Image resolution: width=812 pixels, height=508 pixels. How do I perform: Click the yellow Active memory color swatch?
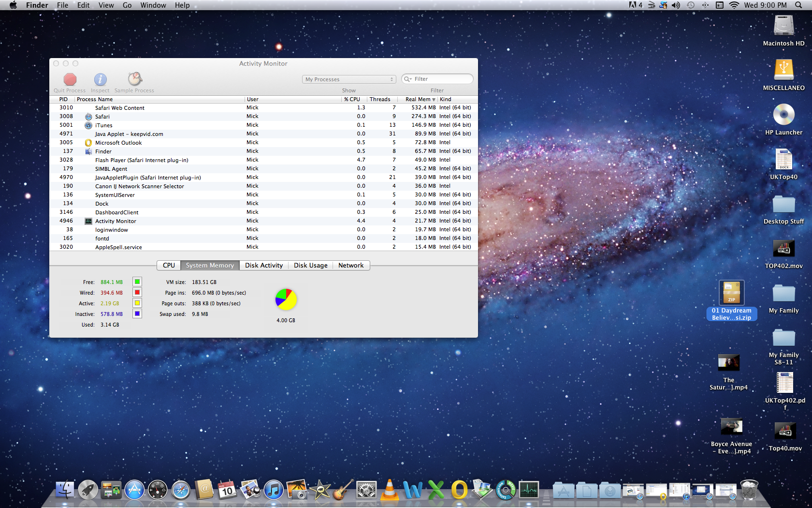(137, 303)
